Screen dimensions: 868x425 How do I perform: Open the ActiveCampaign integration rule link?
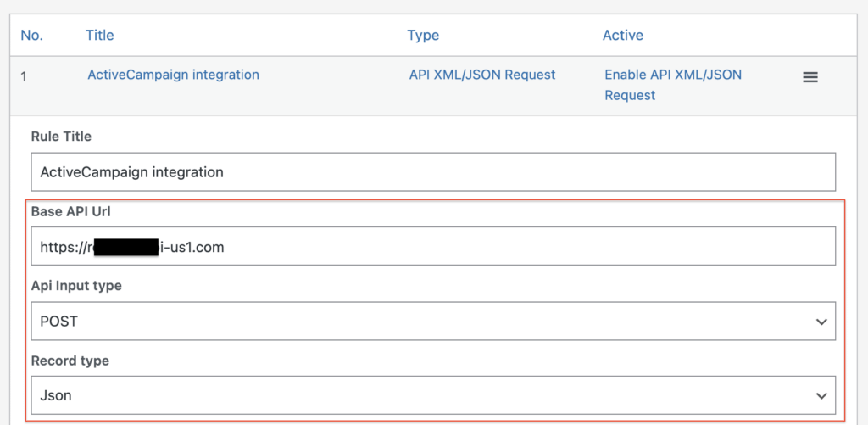click(173, 75)
